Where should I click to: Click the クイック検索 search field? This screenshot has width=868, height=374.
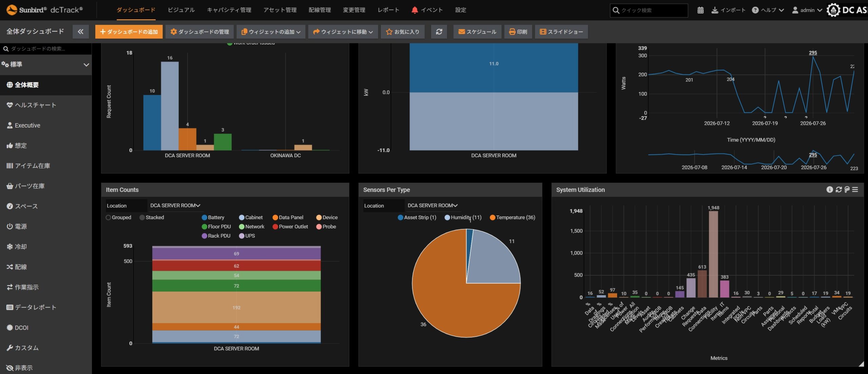click(649, 10)
